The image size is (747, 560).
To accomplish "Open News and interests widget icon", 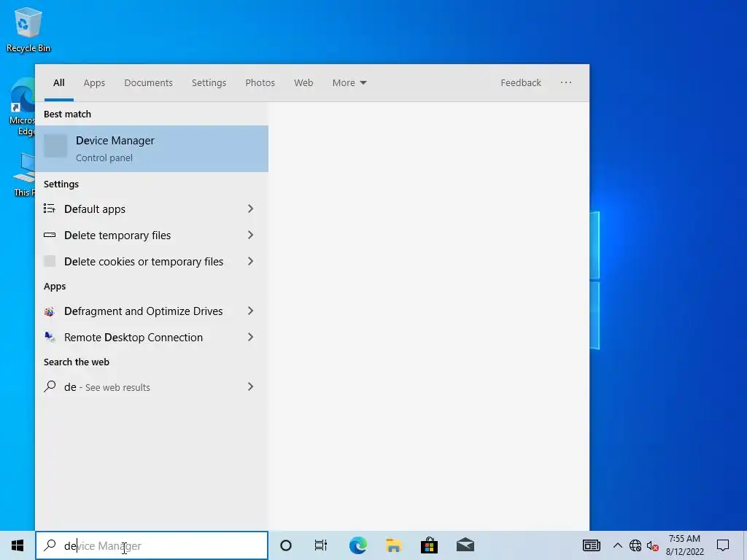I will coord(591,545).
